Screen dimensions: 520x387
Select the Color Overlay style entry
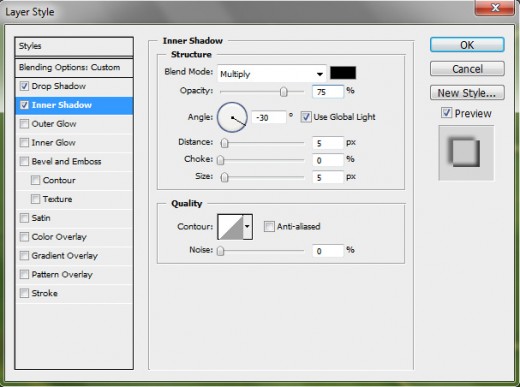(74, 237)
